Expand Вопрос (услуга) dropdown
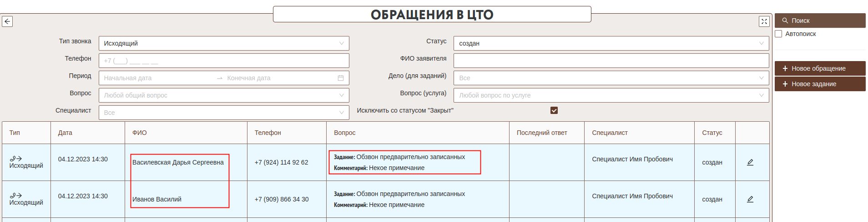868x222 pixels. 611,95
